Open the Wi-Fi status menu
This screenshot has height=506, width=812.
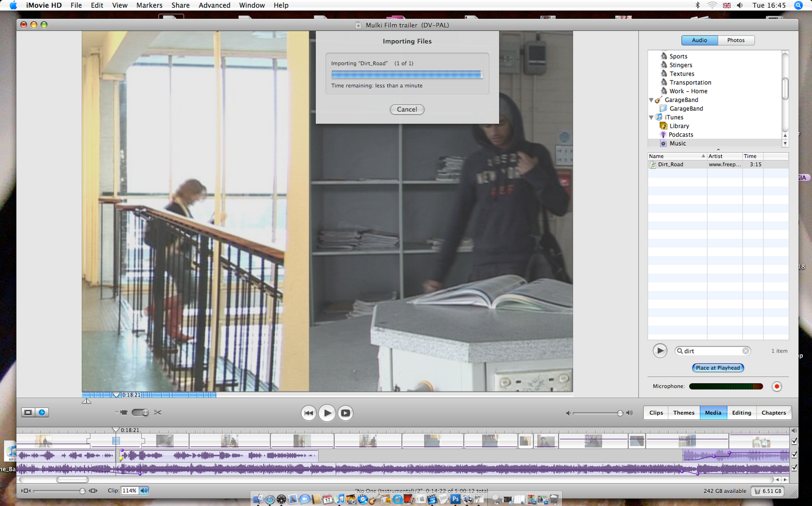712,5
